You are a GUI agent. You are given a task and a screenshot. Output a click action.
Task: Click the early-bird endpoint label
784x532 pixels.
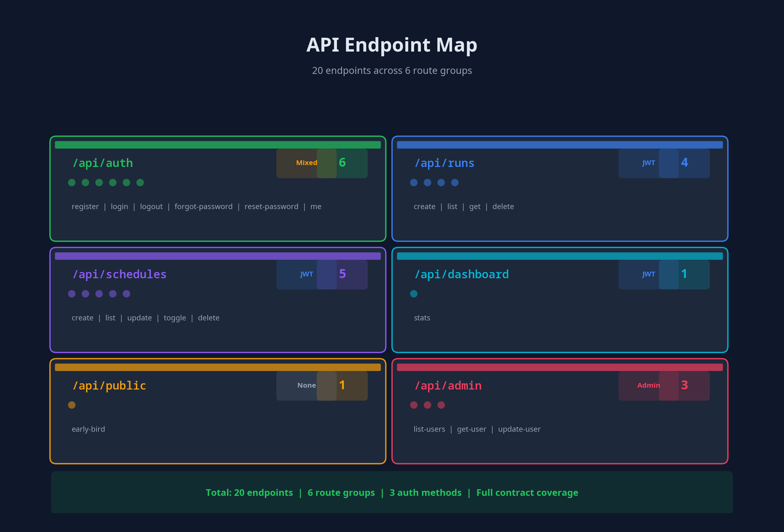pos(88,429)
